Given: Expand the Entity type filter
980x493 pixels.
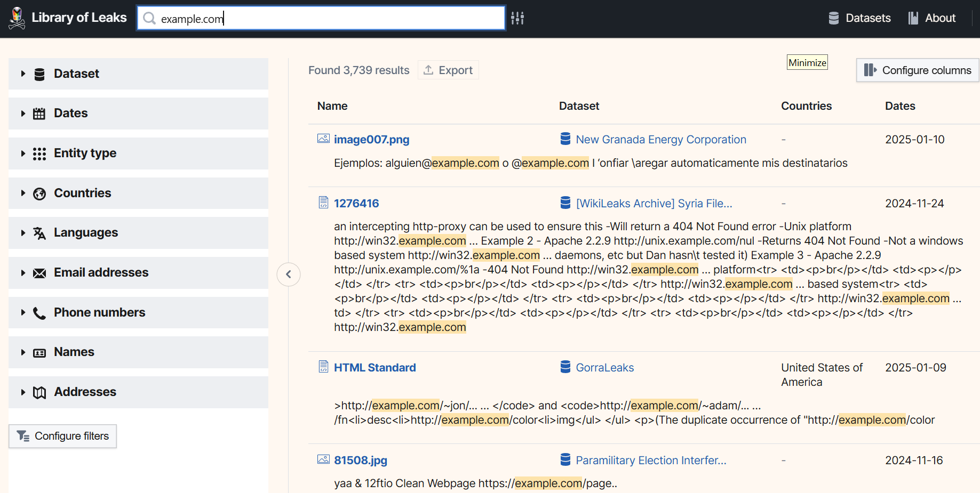Looking at the screenshot, I should [x=138, y=153].
